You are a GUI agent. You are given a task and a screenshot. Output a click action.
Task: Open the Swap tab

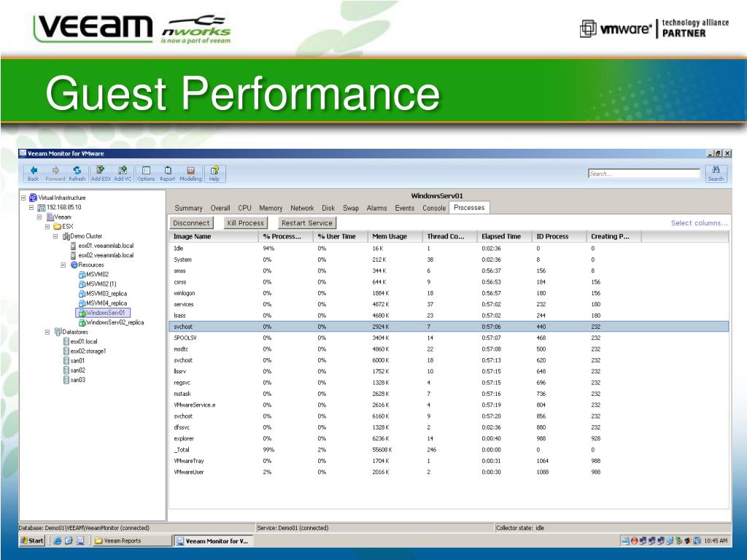coord(351,208)
